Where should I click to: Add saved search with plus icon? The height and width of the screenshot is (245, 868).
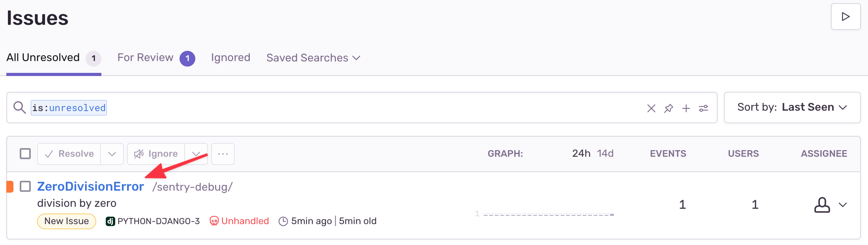[x=686, y=108]
